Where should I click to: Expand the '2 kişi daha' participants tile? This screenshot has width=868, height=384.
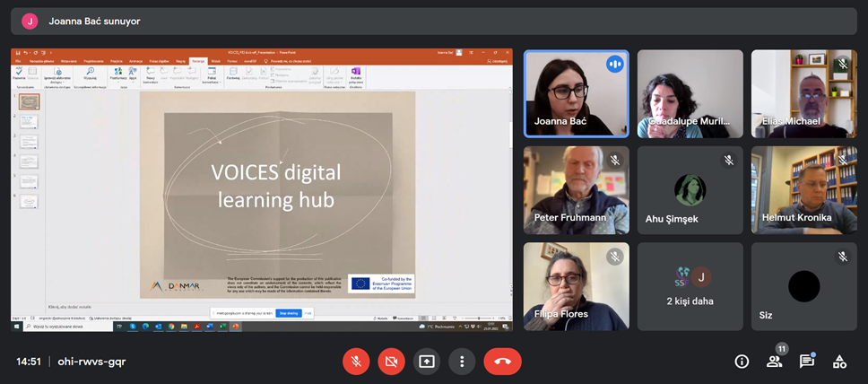tap(690, 286)
